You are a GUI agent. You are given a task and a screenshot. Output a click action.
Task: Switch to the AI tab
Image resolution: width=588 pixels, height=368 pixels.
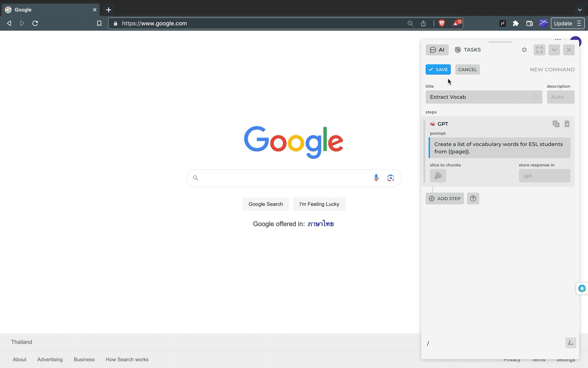click(437, 50)
